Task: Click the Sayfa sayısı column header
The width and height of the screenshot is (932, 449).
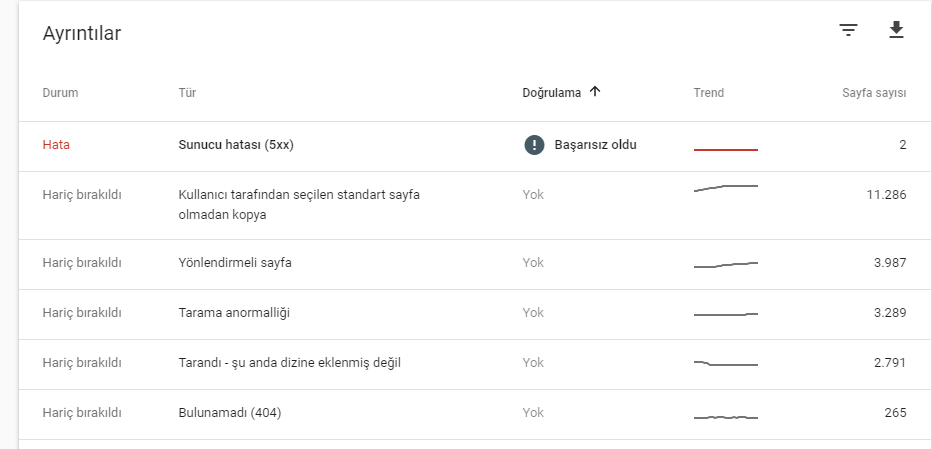Action: pyautogui.click(x=874, y=93)
